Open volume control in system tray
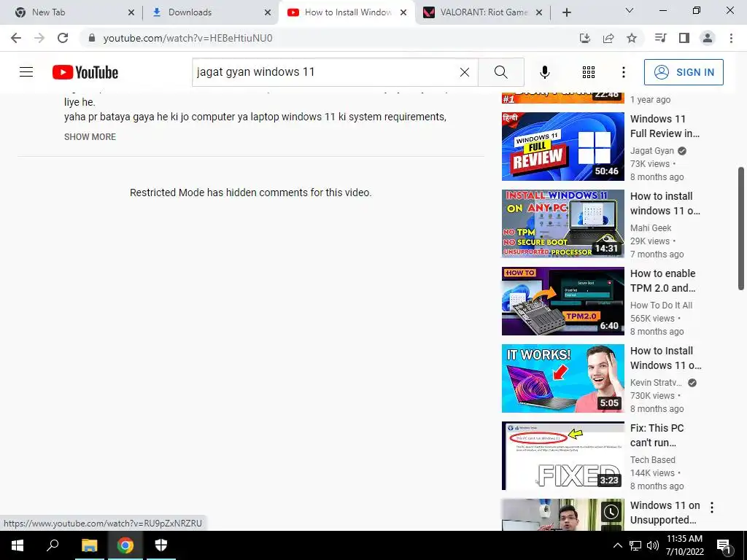This screenshot has width=747, height=560. click(x=653, y=545)
